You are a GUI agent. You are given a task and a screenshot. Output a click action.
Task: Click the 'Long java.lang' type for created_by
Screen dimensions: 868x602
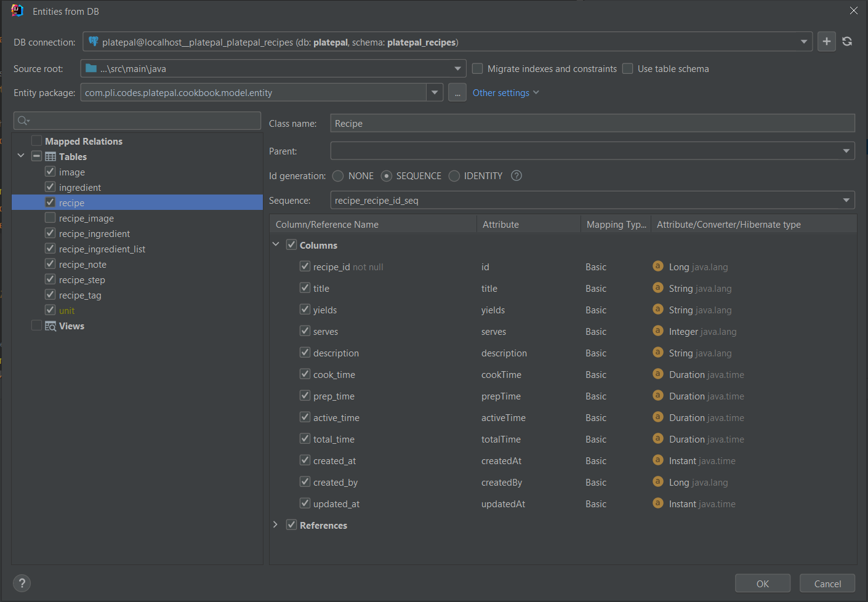[699, 482]
